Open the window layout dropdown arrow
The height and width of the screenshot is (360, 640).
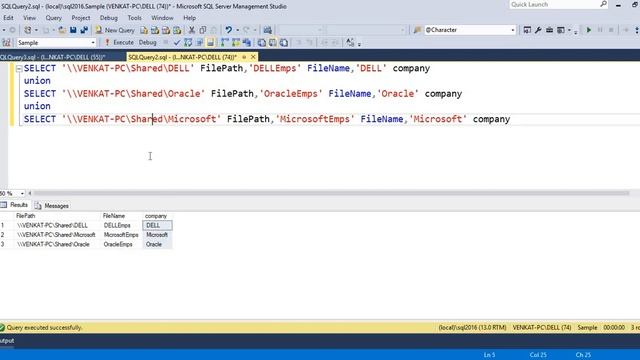[569, 30]
